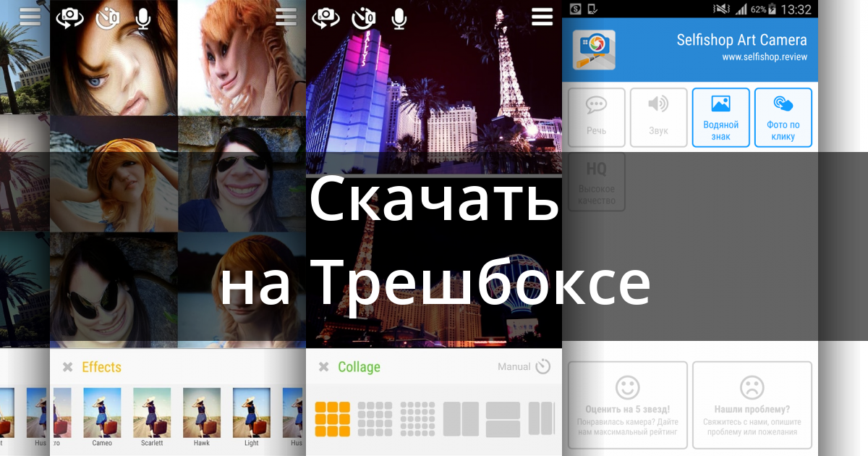Apply the Cameo effect
The height and width of the screenshot is (456, 868).
pyautogui.click(x=102, y=416)
